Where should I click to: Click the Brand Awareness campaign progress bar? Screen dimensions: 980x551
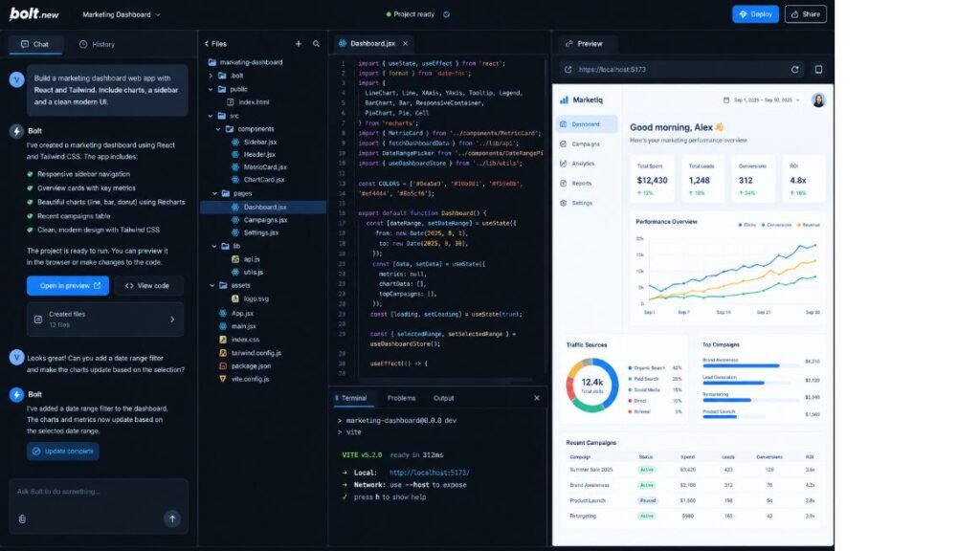tap(750, 365)
